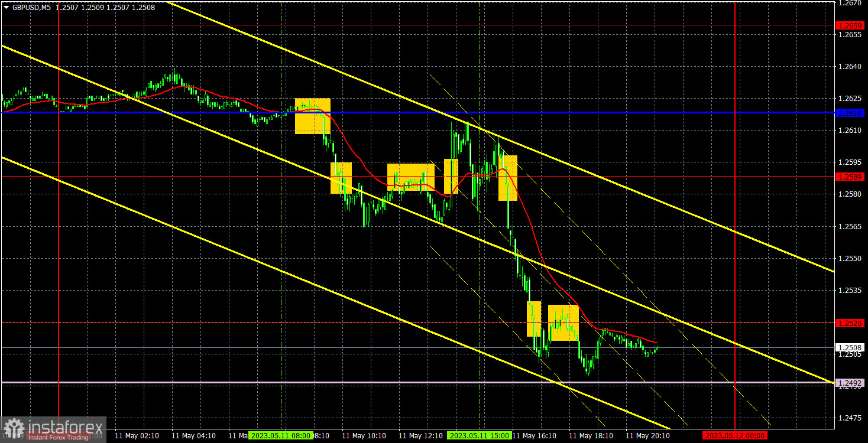The width and height of the screenshot is (868, 443).
Task: Click the 11 May 12:10 time label
Action: (420, 435)
